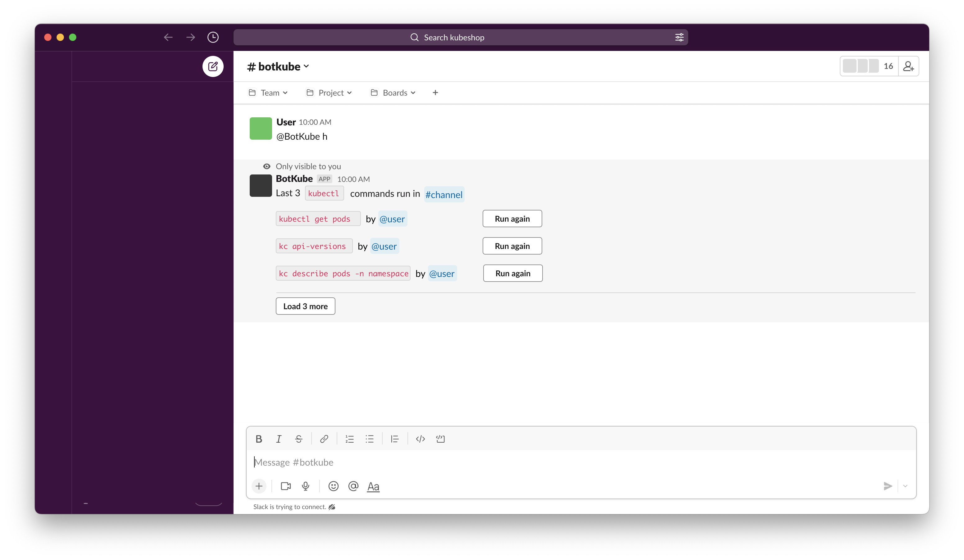The width and height of the screenshot is (964, 560).
Task: Open @user mention beside kubectl get pods
Action: click(x=392, y=219)
